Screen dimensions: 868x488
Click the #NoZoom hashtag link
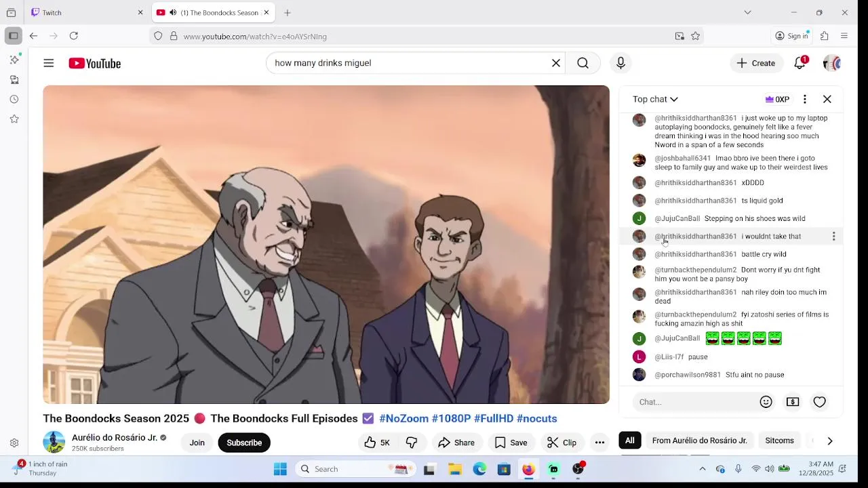tap(403, 419)
